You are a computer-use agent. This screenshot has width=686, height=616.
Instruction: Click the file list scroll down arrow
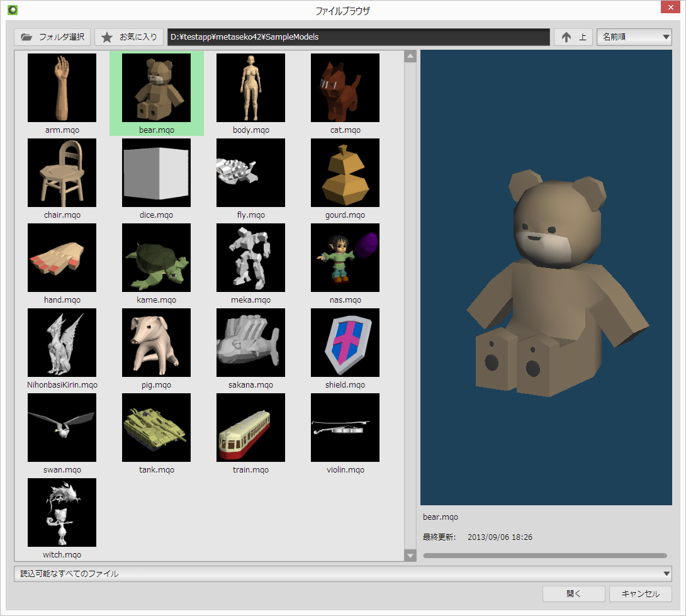tap(410, 556)
